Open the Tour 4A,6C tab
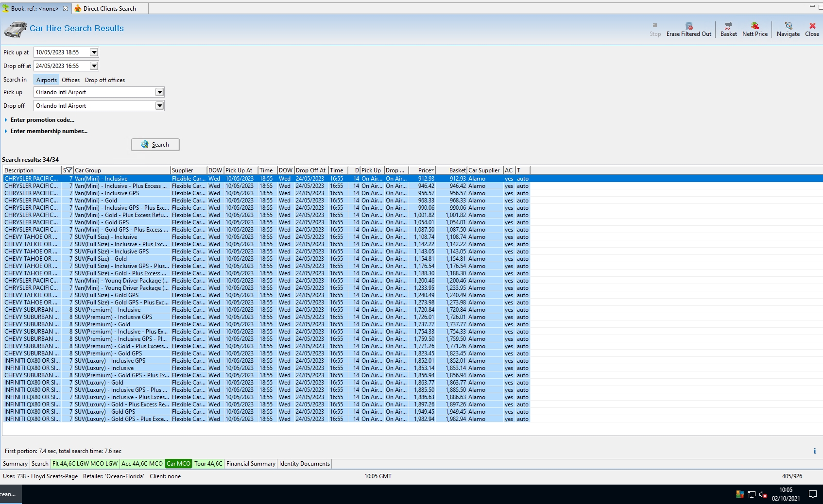 pyautogui.click(x=208, y=464)
